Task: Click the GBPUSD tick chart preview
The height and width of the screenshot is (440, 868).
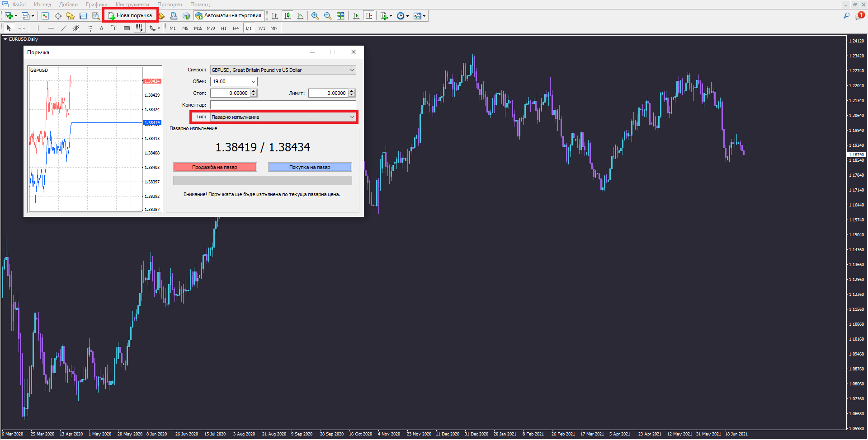Action: point(85,139)
